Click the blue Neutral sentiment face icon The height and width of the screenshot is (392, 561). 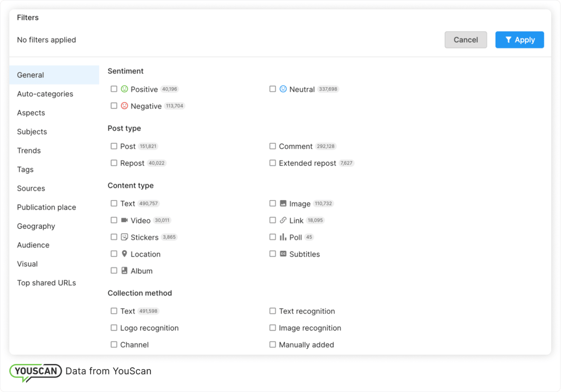(283, 89)
